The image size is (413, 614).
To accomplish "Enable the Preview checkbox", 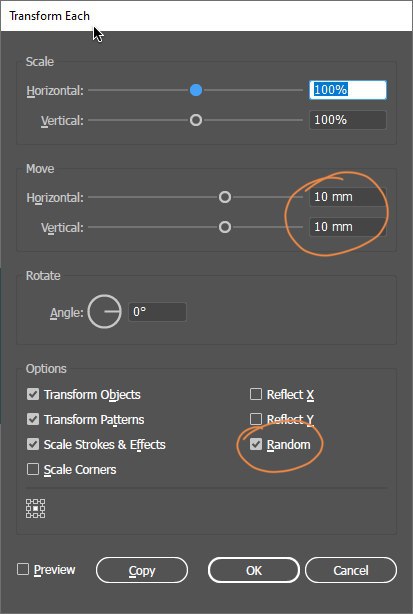I will click(23, 569).
